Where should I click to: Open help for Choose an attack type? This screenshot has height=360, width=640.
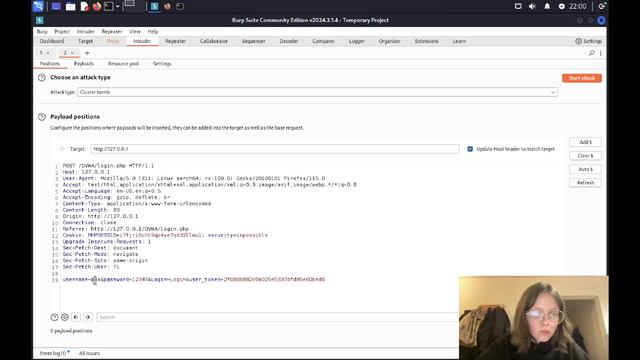[42, 78]
